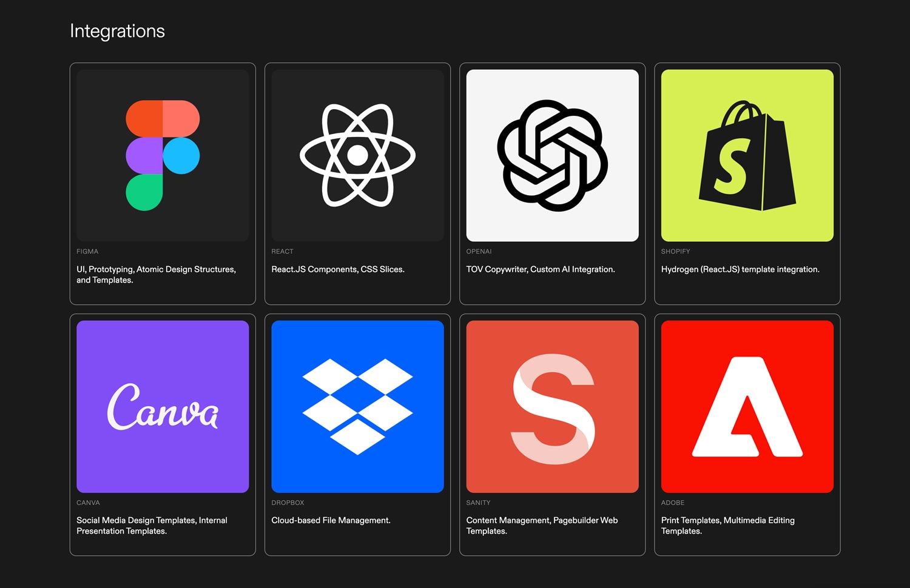Click the Canva script logo

pyautogui.click(x=163, y=407)
